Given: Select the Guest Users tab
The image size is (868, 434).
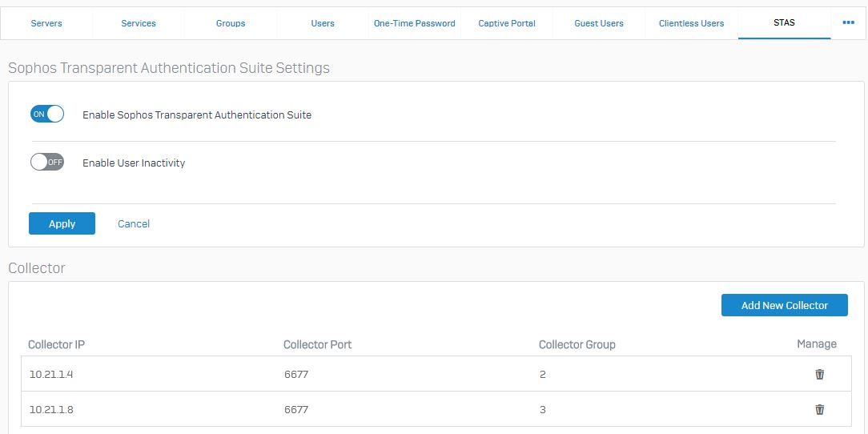Looking at the screenshot, I should coord(599,23).
